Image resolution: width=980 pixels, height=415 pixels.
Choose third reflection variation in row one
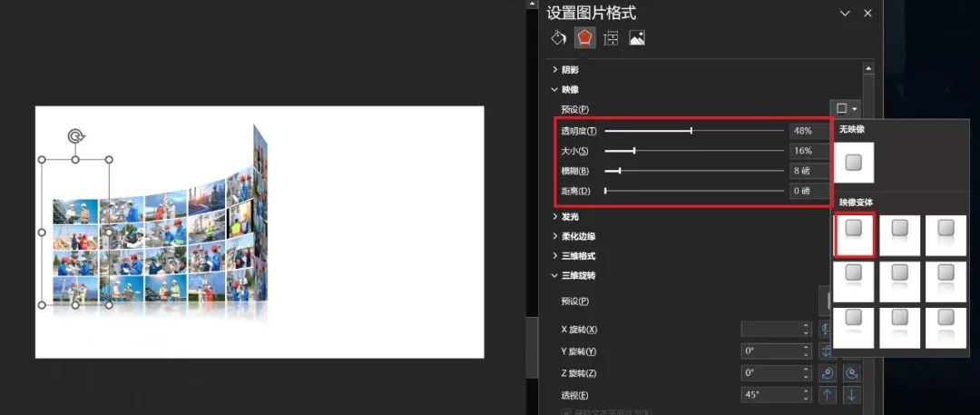pos(946,235)
